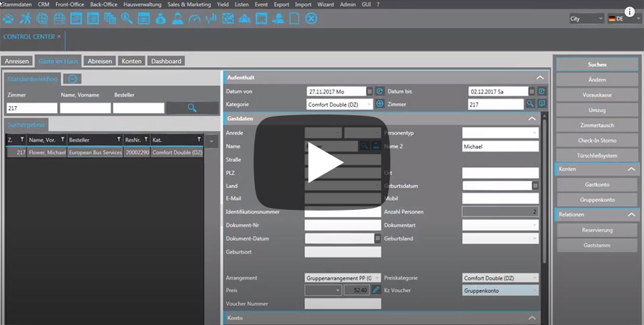Viewport: 644px width, 325px height.
Task: Select the Flower, Michael result cell
Action: coord(47,152)
